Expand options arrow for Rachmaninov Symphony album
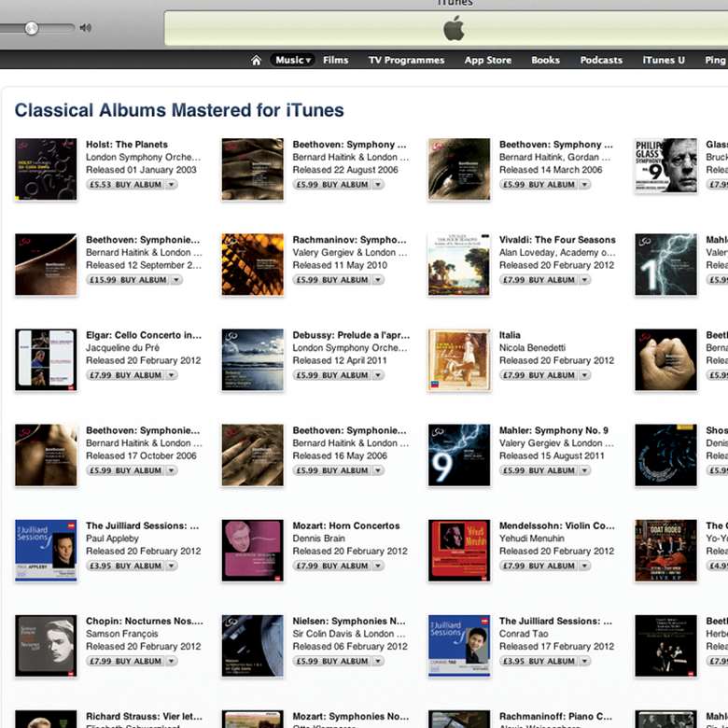 (378, 280)
